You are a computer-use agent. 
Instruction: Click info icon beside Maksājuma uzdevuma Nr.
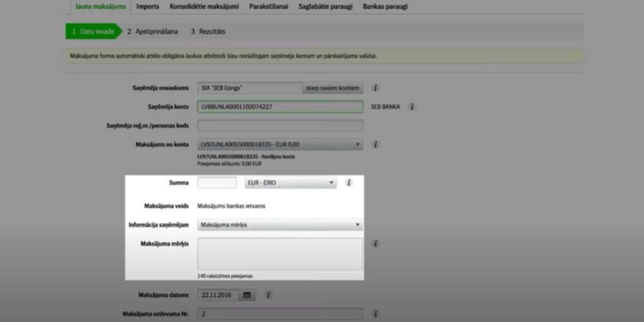point(375,314)
